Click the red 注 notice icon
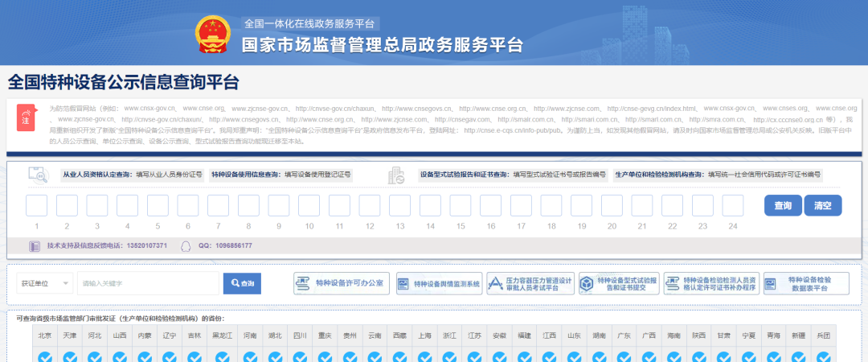This screenshot has height=362, width=868. click(26, 117)
